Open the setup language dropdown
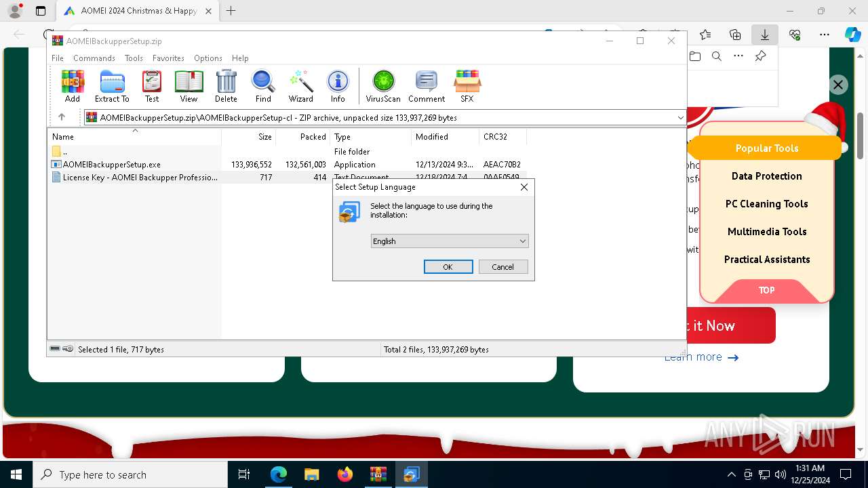868x488 pixels. pyautogui.click(x=450, y=241)
